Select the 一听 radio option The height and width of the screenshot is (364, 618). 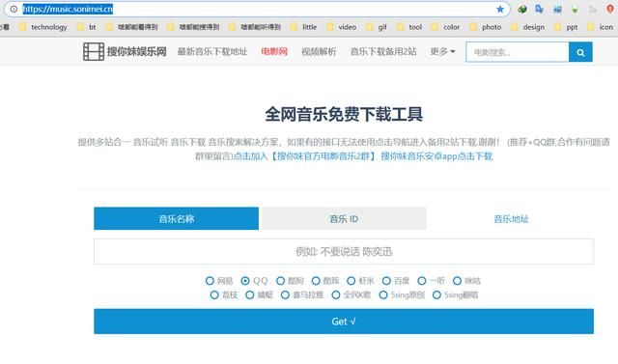click(422, 281)
